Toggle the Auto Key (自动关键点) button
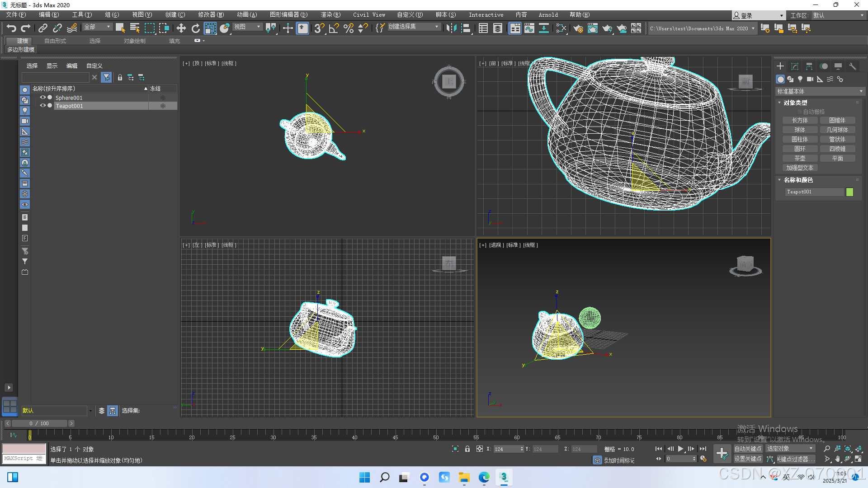The image size is (868, 488). pos(748,449)
